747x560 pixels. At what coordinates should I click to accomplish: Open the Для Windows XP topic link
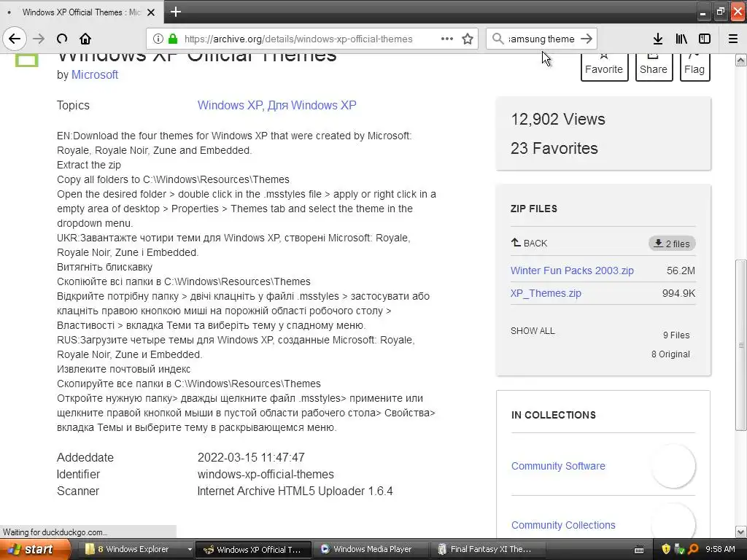[x=311, y=105]
